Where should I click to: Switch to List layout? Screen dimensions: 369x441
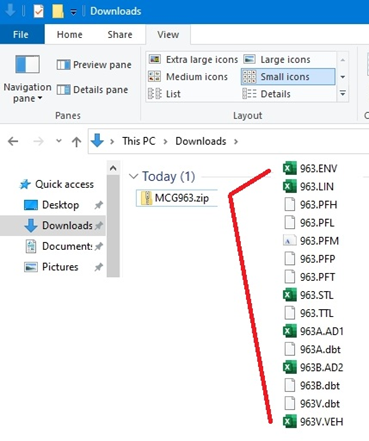[164, 94]
